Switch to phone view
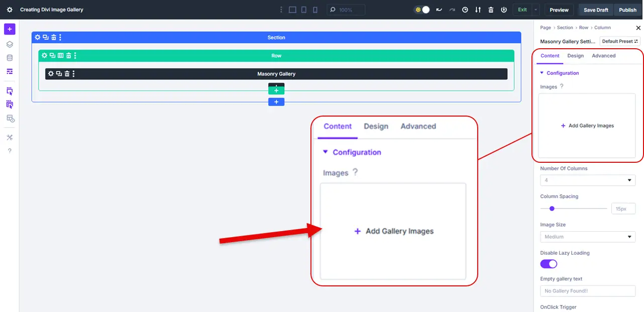The image size is (644, 312). tap(315, 10)
